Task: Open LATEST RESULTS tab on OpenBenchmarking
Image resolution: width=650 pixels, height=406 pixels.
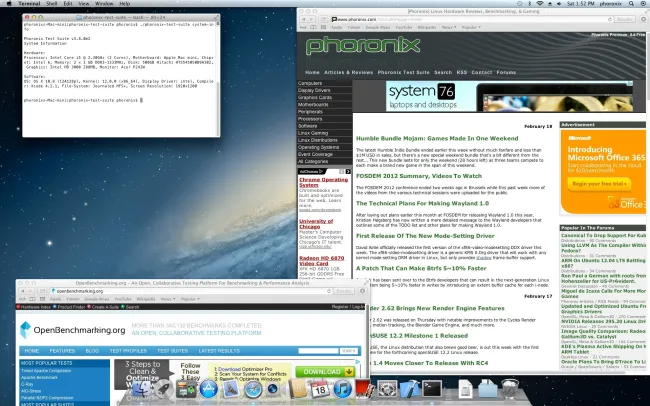Action: 219,351
